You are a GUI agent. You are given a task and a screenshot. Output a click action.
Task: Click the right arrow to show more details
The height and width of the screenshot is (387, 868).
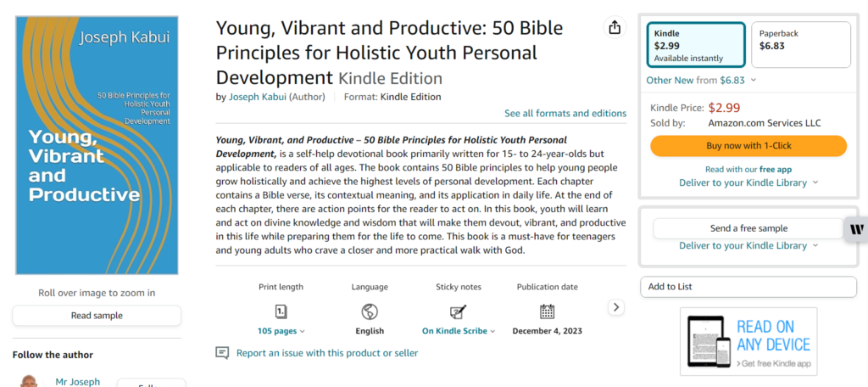click(x=617, y=307)
